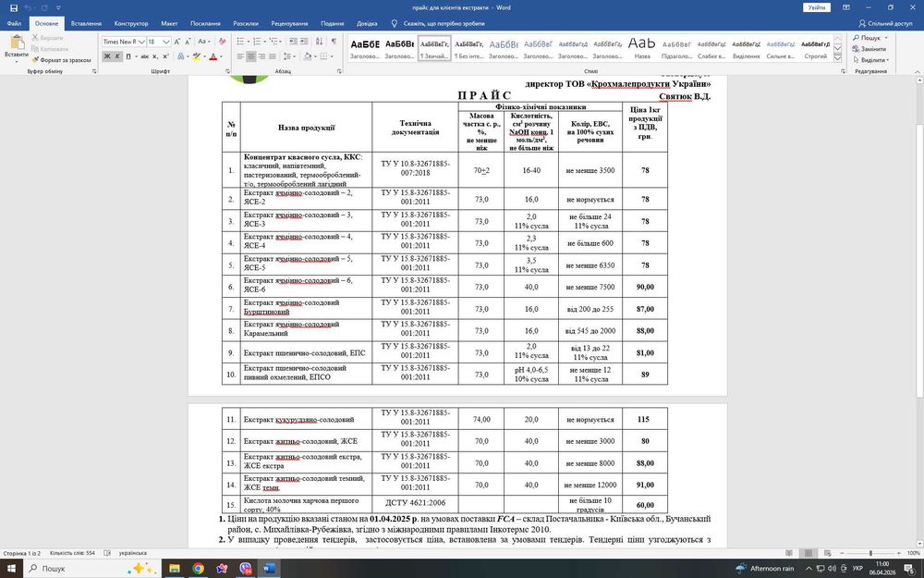The width and height of the screenshot is (924, 578).
Task: Switch to the Вставлення tab
Action: tap(86, 24)
